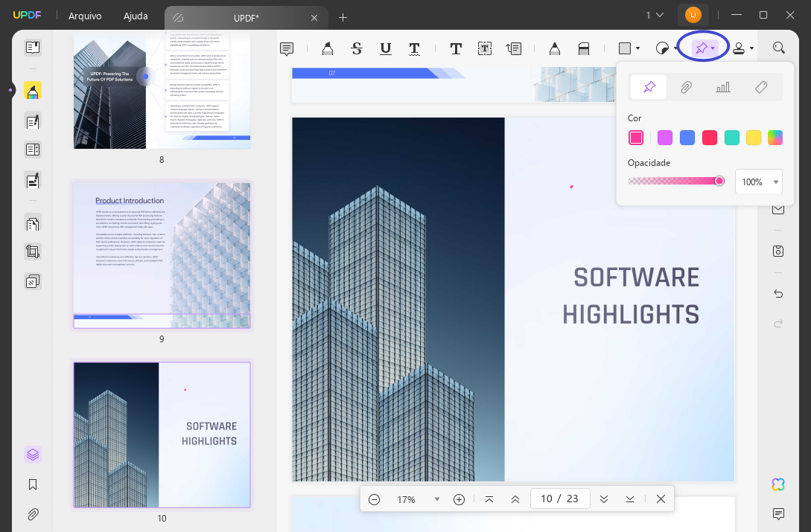Open the opacity 100% dropdown

[x=759, y=182]
